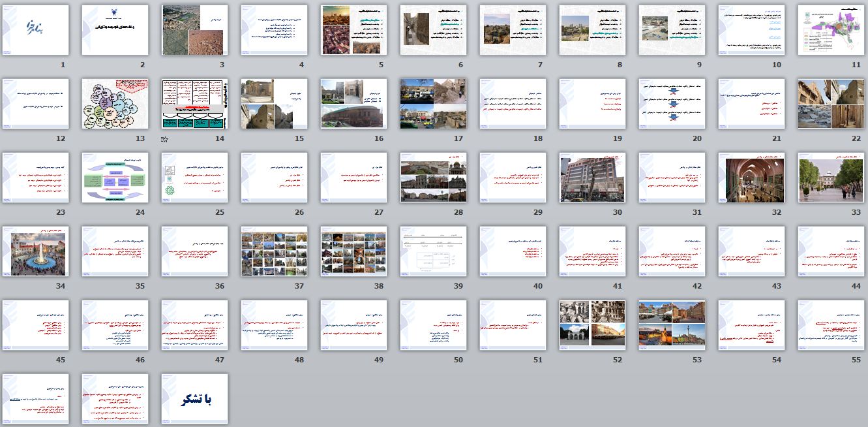This screenshot has width=868, height=427.
Task: Select slide 14 with the teal boxes table
Action: click(194, 104)
